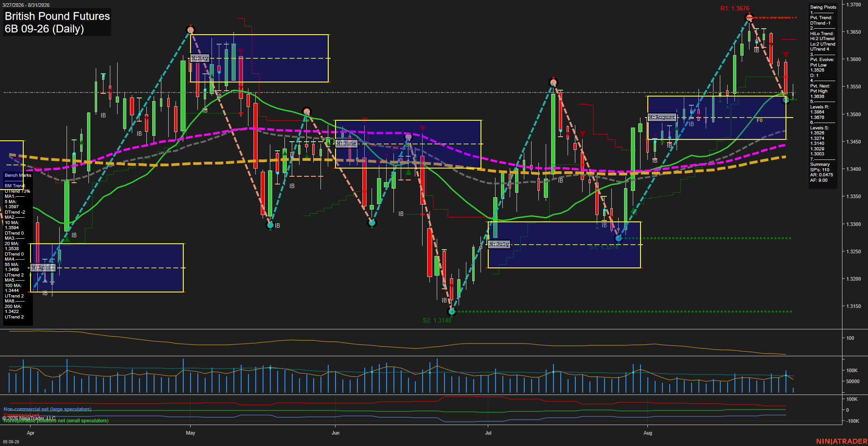The height and width of the screenshot is (446, 868).
Task: Click the 'AR: 0.0475' summary value
Action: [821, 175]
